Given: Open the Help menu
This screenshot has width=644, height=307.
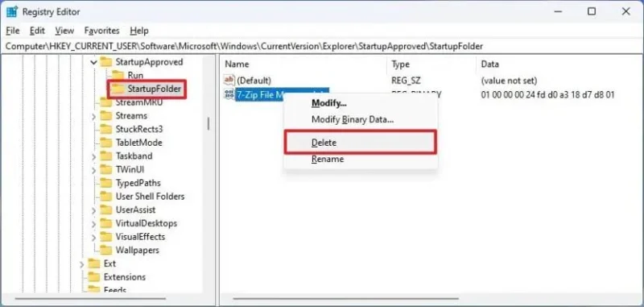Looking at the screenshot, I should pyautogui.click(x=139, y=31).
